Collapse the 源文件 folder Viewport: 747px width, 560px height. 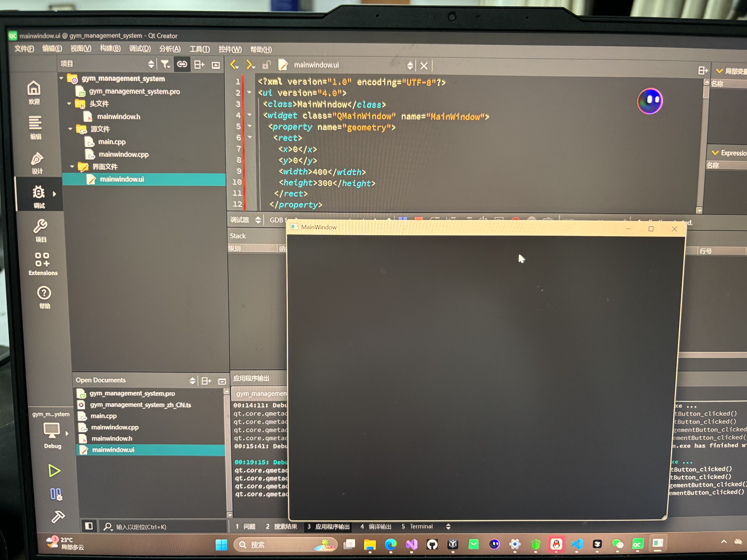point(70,129)
